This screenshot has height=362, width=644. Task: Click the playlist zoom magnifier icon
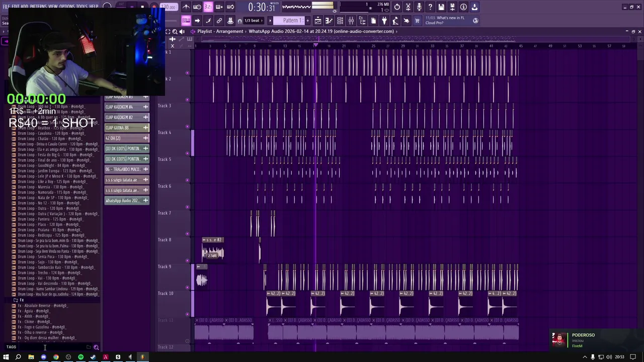click(x=175, y=32)
